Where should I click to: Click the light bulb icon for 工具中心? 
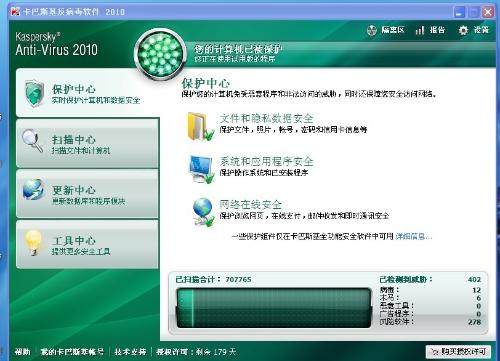pos(33,243)
